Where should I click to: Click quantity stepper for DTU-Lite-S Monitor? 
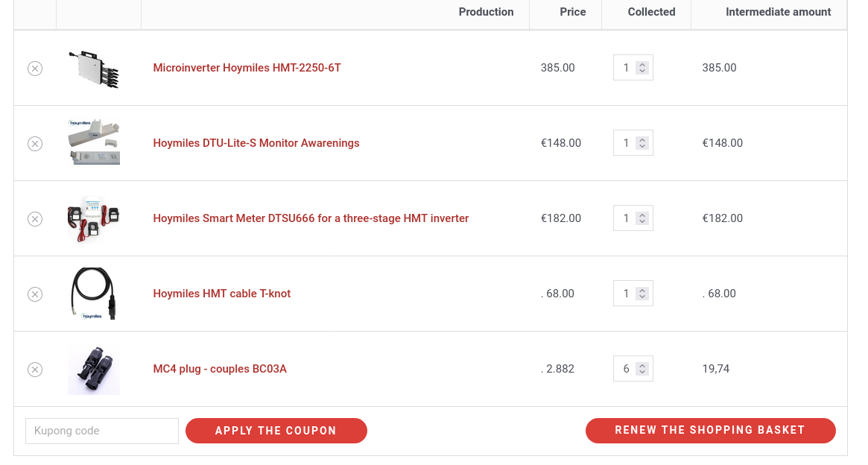(642, 143)
